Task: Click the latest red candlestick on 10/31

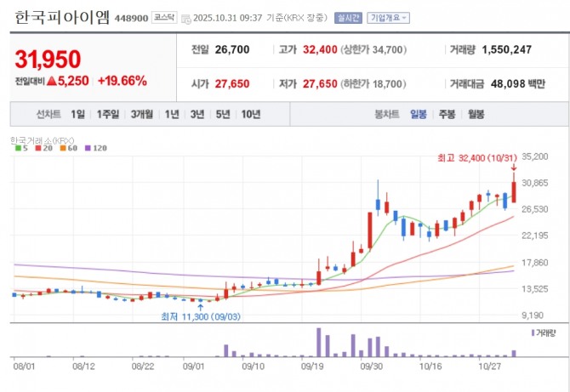Action: (x=514, y=192)
